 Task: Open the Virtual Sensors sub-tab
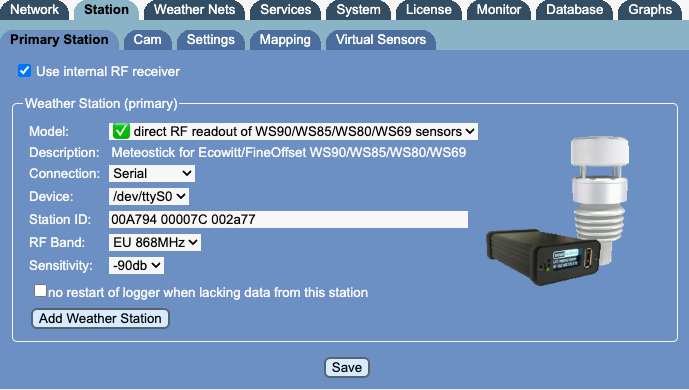(x=381, y=40)
